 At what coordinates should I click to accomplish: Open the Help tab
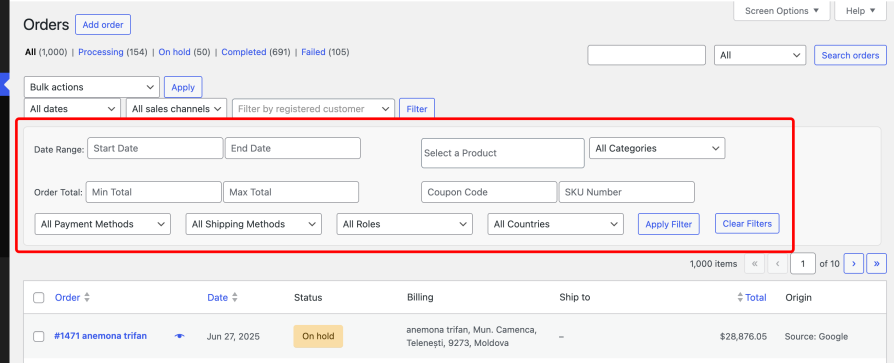pos(860,11)
